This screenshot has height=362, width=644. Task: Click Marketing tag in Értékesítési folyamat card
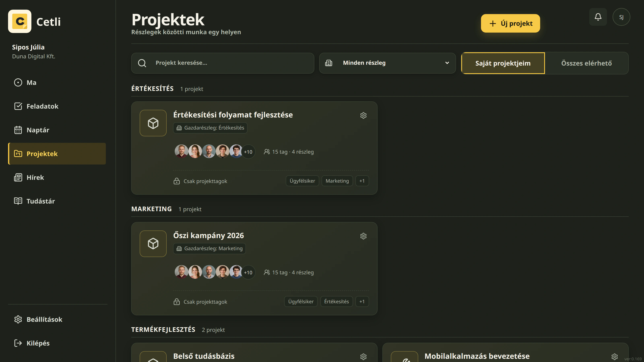pos(337,181)
